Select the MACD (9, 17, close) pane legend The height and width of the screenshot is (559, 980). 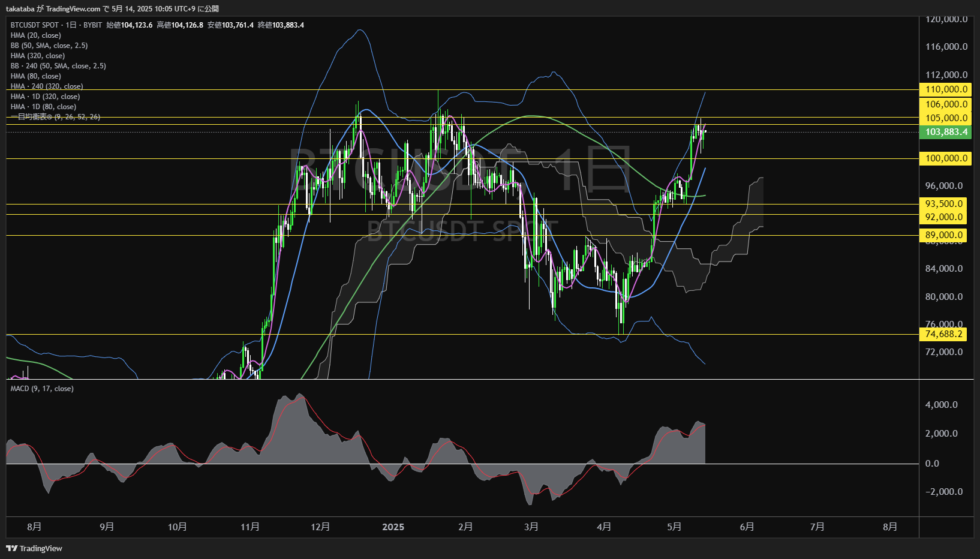tap(42, 389)
